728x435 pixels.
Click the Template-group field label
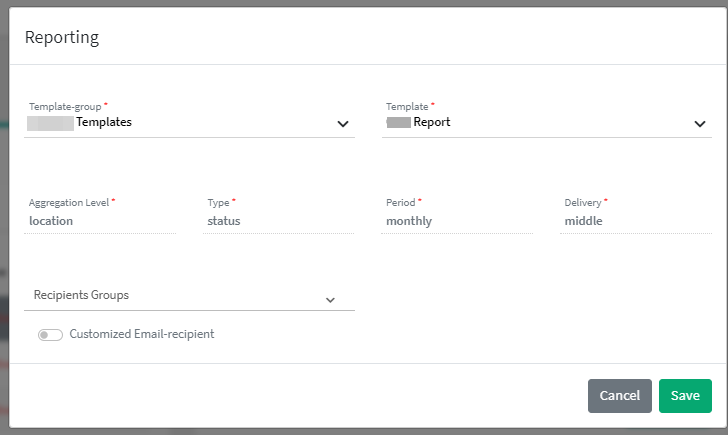[66, 106]
